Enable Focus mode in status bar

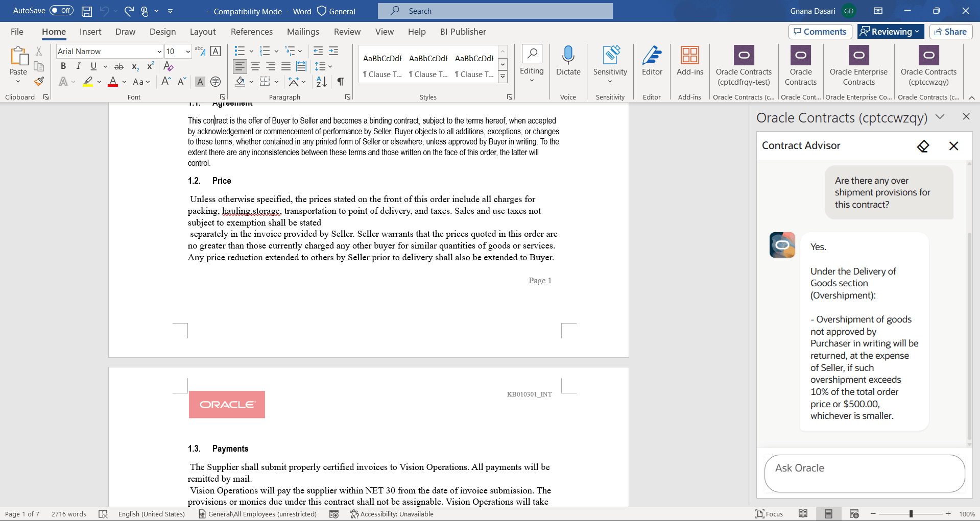point(769,514)
